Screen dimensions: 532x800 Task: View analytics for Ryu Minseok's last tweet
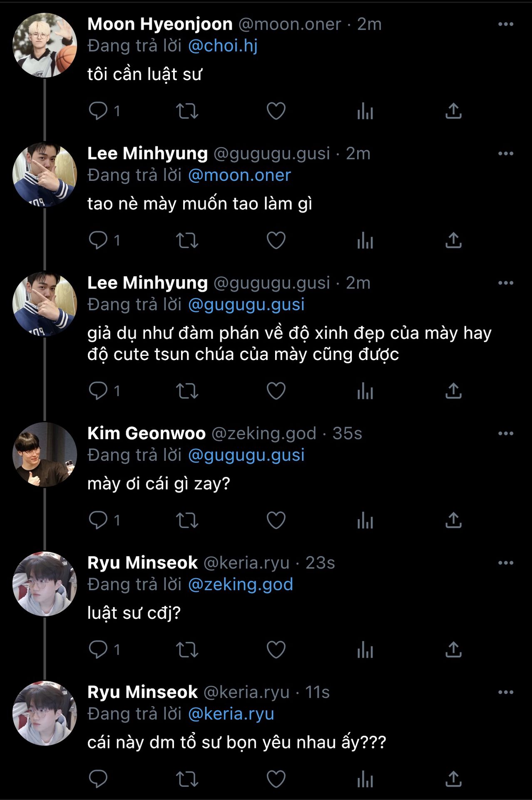365,779
